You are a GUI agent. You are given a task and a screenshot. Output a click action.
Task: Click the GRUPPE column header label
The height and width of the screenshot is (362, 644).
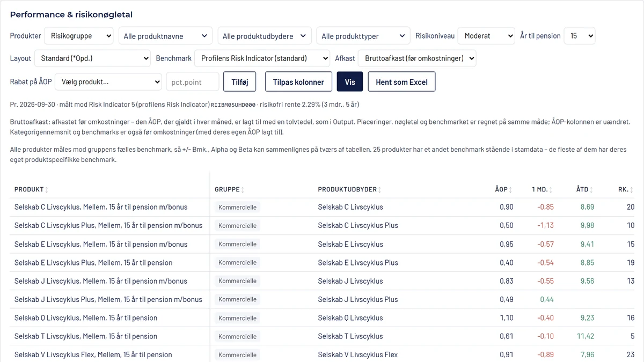tap(227, 190)
